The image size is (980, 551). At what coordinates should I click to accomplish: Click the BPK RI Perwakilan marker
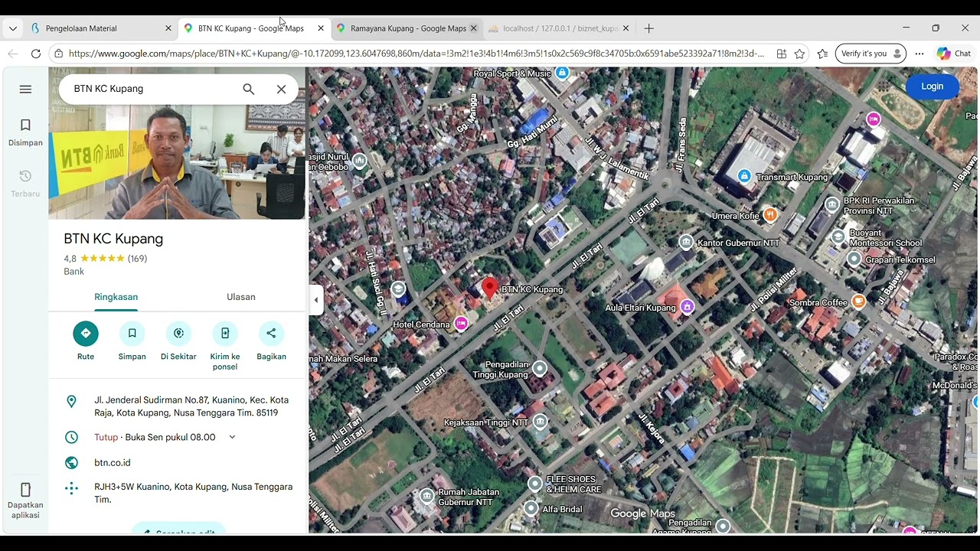(832, 205)
